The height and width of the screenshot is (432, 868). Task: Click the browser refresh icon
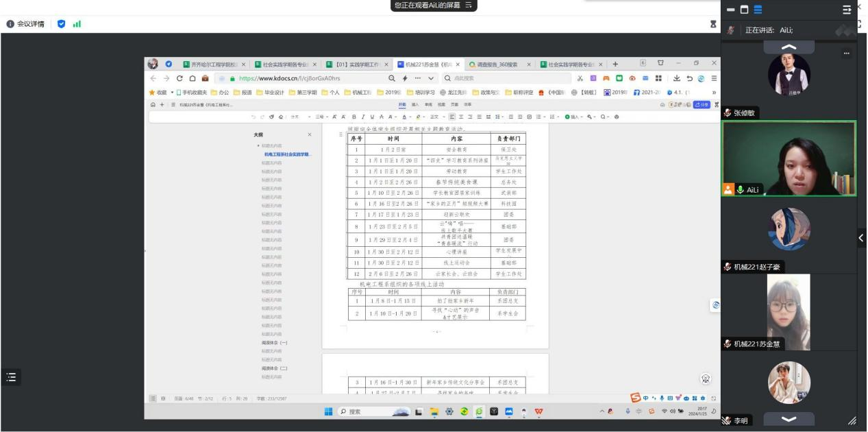[x=180, y=79]
